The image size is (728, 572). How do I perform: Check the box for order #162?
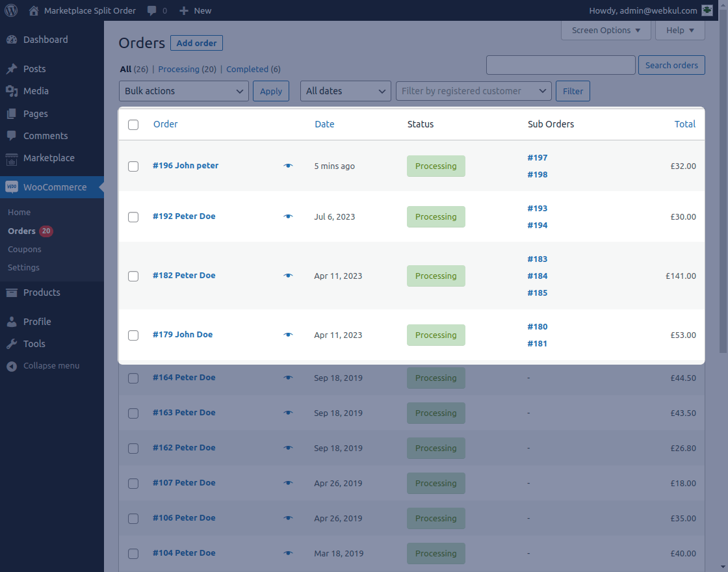[x=133, y=448]
